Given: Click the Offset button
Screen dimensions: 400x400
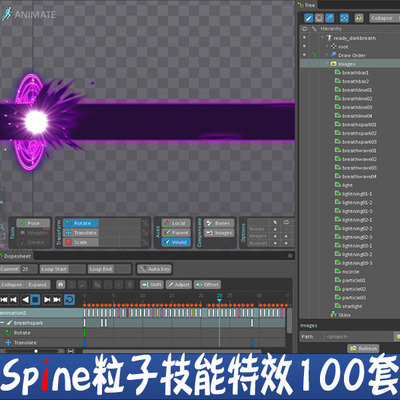Looking at the screenshot, I should (x=207, y=285).
